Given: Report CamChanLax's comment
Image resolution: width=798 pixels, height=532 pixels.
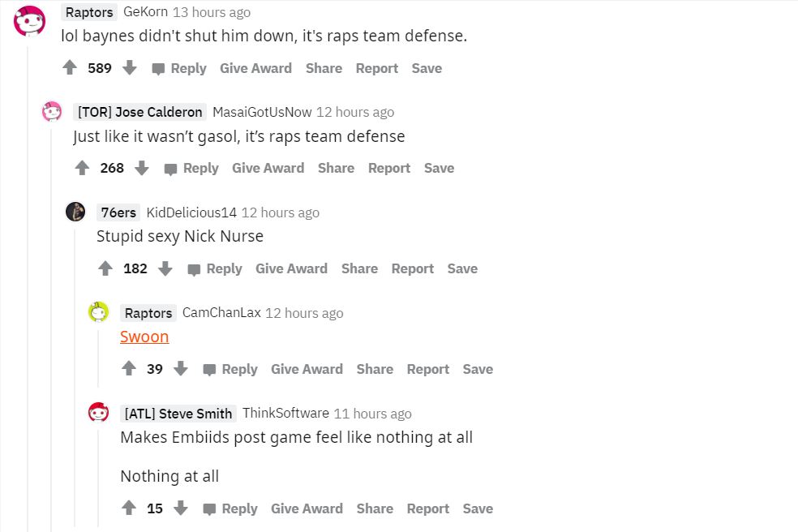Looking at the screenshot, I should [x=428, y=369].
